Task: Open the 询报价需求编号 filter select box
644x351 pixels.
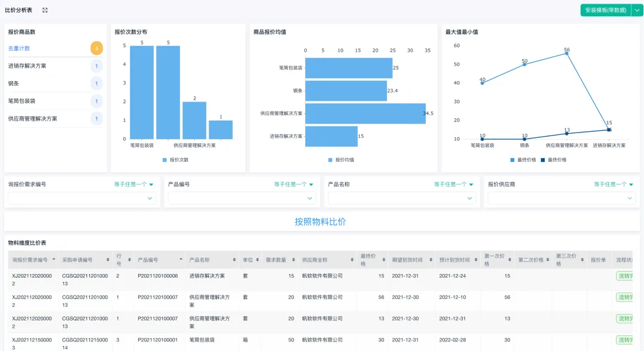Action: pyautogui.click(x=82, y=198)
